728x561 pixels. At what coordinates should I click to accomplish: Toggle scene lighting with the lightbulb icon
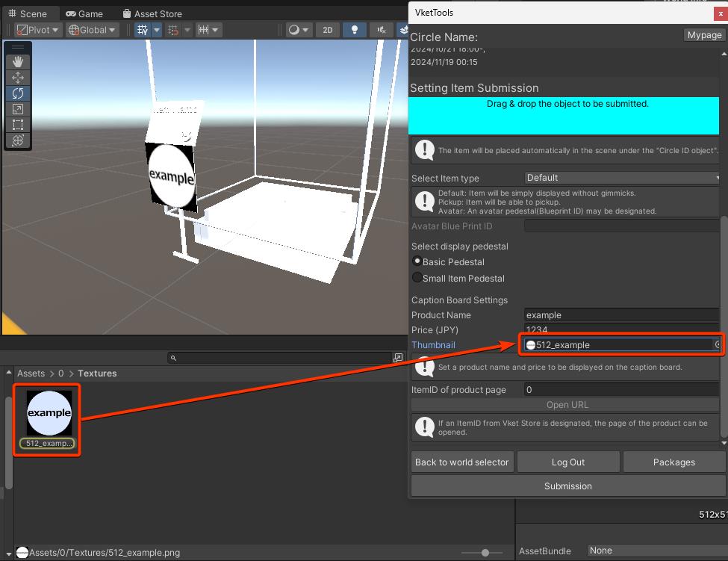pyautogui.click(x=355, y=30)
